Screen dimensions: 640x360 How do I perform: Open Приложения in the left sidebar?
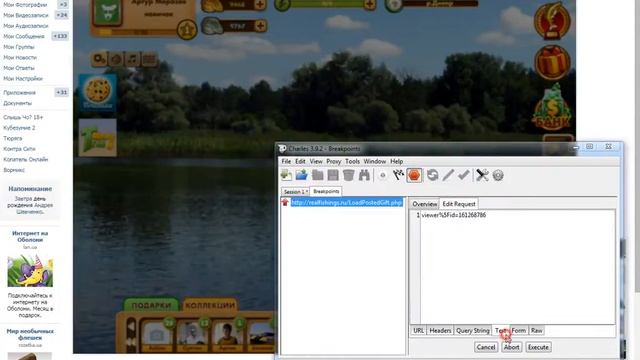click(x=19, y=93)
